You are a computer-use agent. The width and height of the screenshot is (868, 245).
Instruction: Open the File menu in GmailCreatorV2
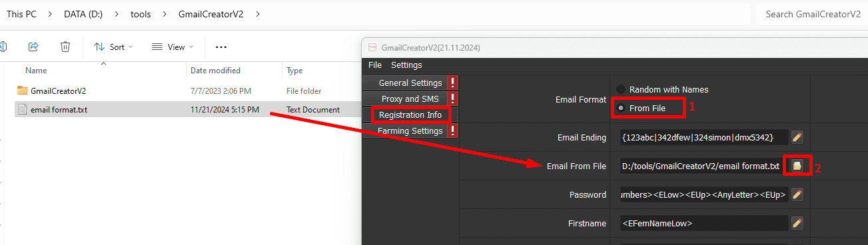coord(375,65)
